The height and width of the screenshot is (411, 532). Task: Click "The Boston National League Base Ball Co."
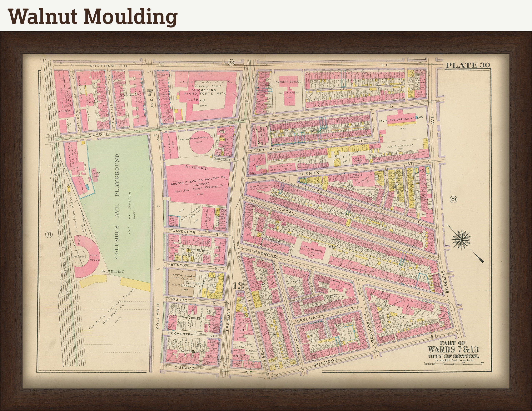click(111, 309)
